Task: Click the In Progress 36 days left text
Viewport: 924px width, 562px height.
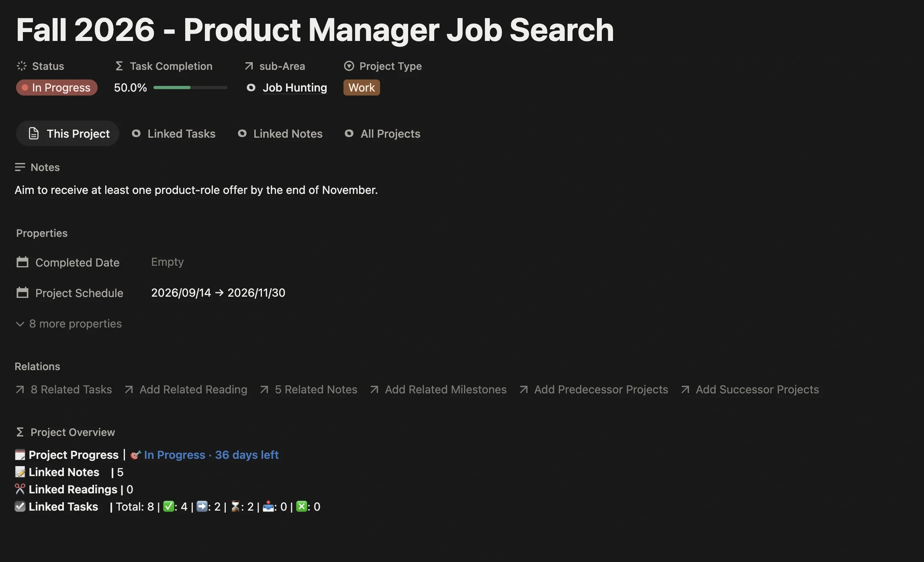Action: [211, 455]
